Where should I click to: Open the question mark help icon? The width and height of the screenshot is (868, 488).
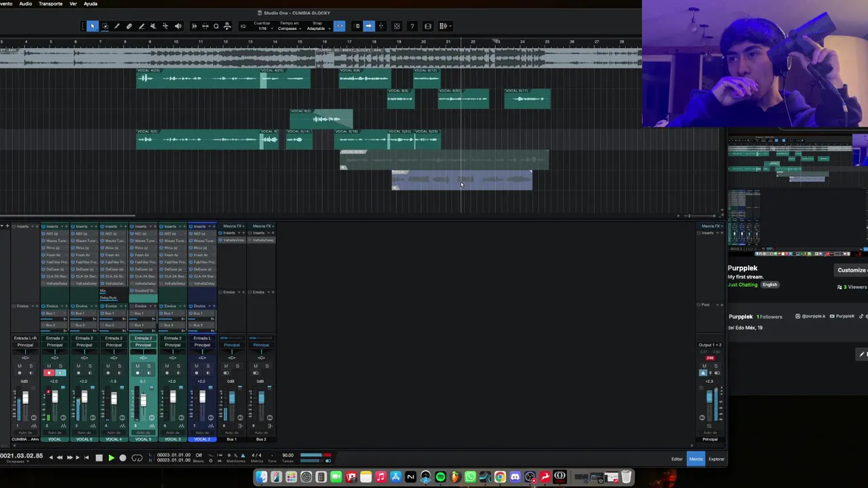tap(412, 26)
